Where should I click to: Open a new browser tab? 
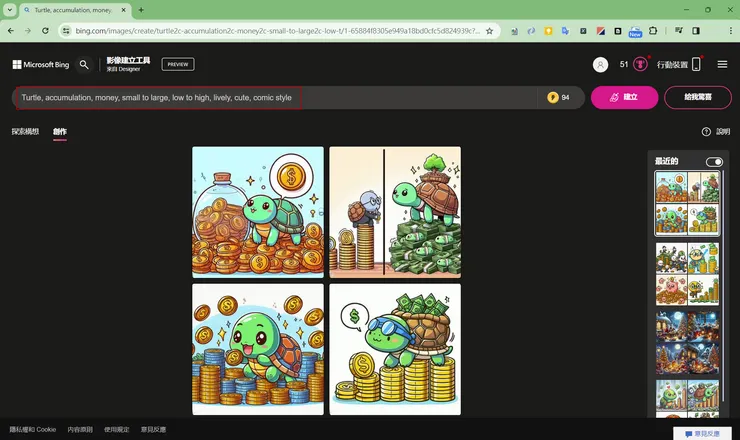[141, 9]
